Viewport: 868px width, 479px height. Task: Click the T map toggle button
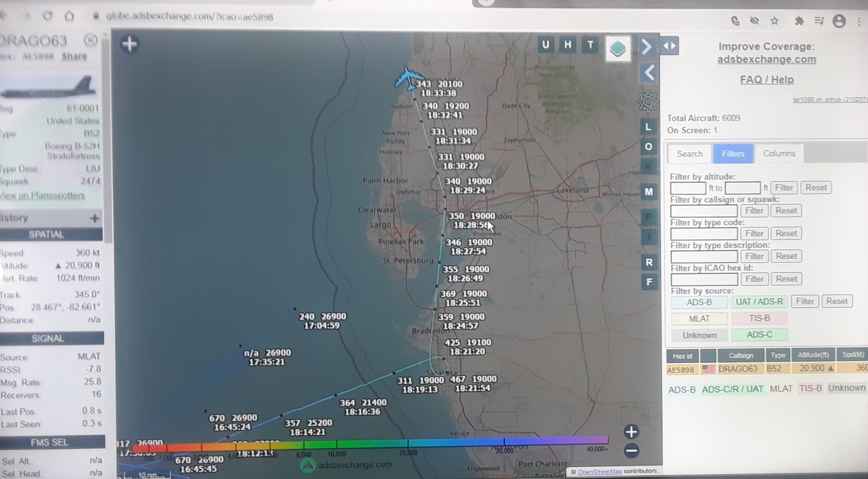[590, 45]
